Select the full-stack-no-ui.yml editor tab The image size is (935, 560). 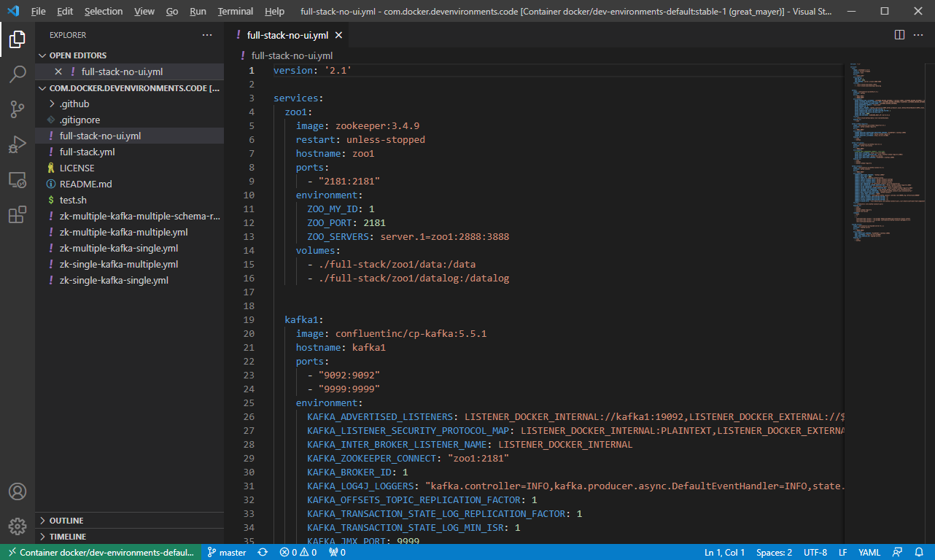[x=287, y=35]
